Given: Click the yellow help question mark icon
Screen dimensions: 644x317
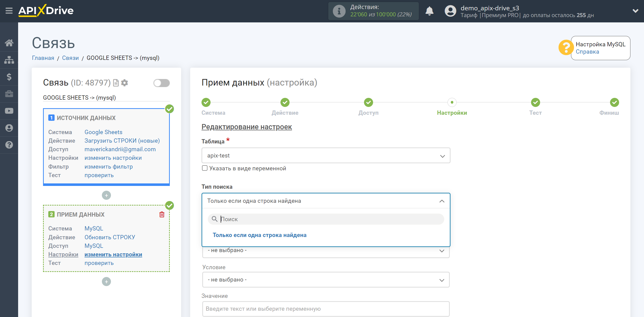Looking at the screenshot, I should tap(566, 48).
